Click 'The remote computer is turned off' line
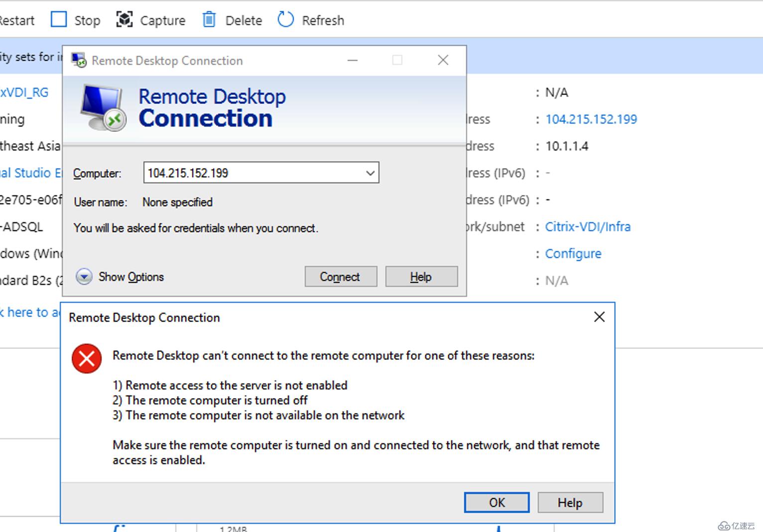763x532 pixels. point(210,400)
